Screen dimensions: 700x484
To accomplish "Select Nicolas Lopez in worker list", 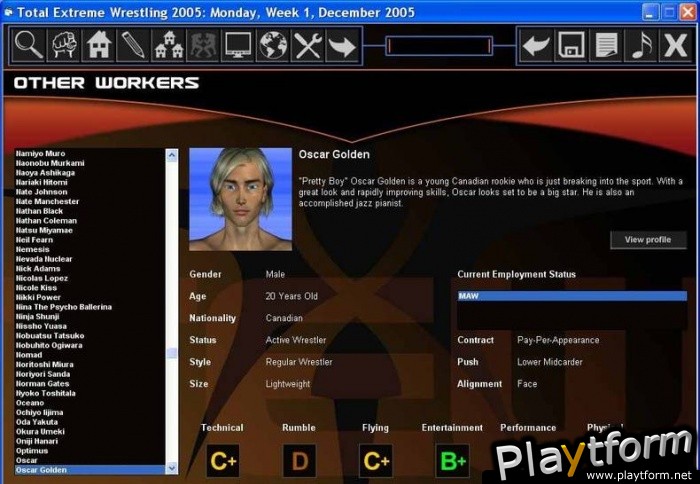I will click(x=90, y=279).
